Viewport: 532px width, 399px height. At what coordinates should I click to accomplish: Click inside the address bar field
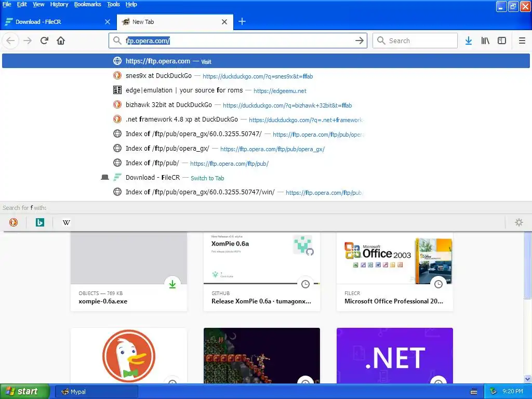click(237, 41)
